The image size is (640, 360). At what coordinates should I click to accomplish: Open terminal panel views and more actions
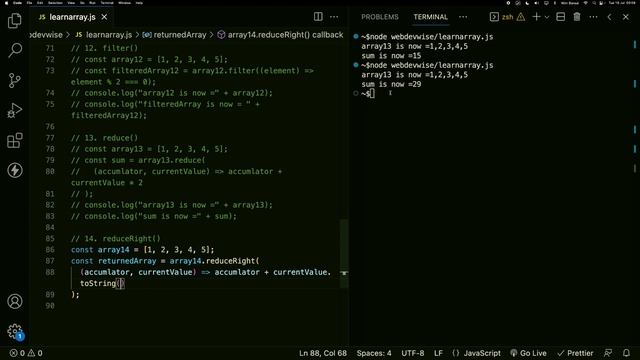click(593, 17)
